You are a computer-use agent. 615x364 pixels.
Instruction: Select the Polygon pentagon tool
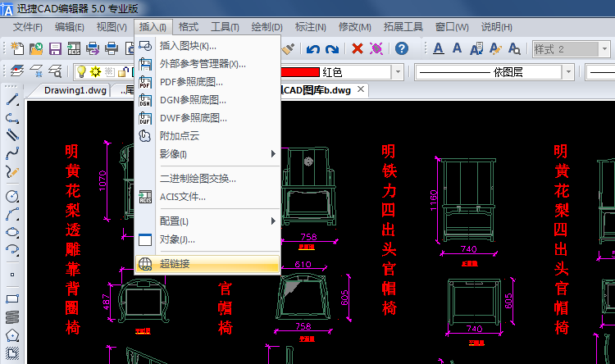(12, 335)
